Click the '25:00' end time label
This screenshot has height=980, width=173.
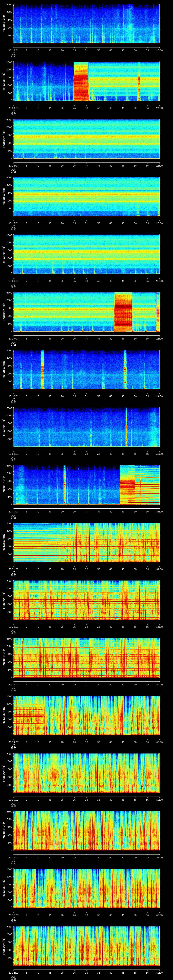(x=160, y=166)
